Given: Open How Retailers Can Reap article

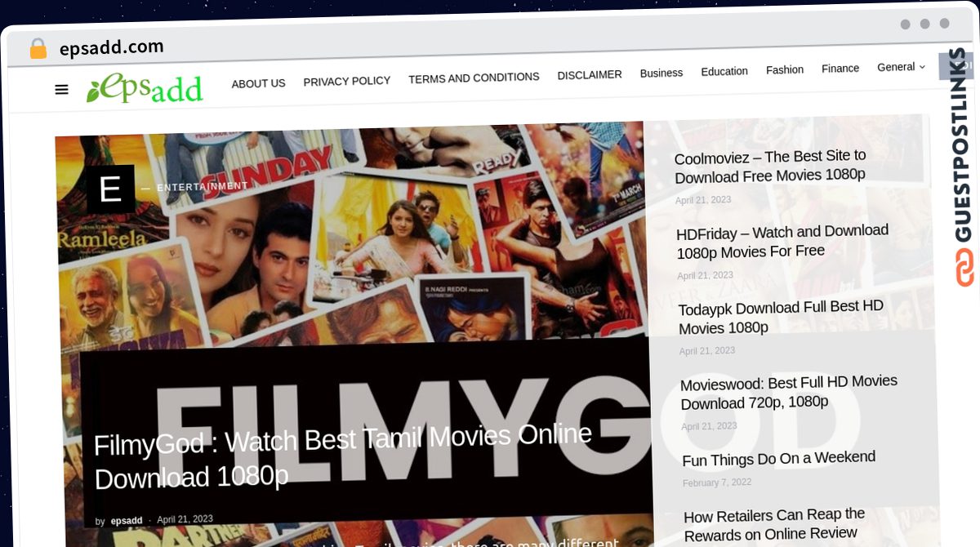Looking at the screenshot, I should click(774, 524).
